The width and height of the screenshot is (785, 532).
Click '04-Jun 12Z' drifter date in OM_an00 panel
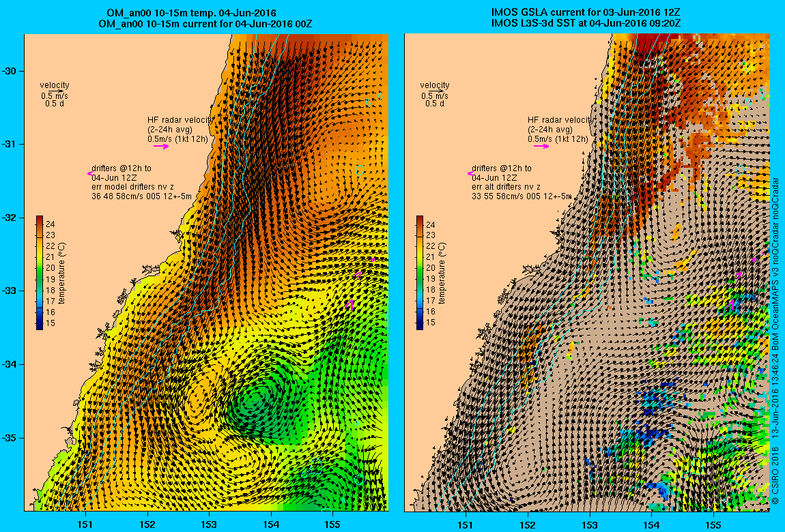(x=114, y=177)
